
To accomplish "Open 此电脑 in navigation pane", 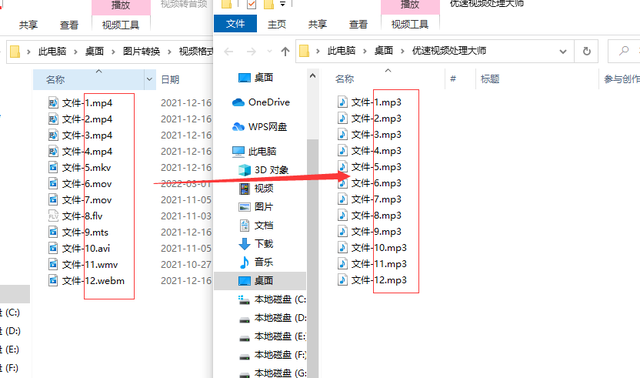I will (x=254, y=151).
